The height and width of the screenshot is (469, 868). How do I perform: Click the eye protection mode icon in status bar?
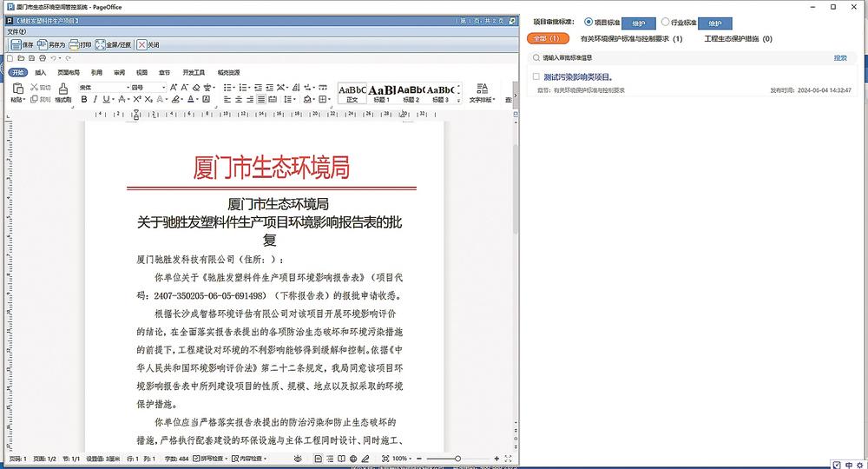point(298,458)
